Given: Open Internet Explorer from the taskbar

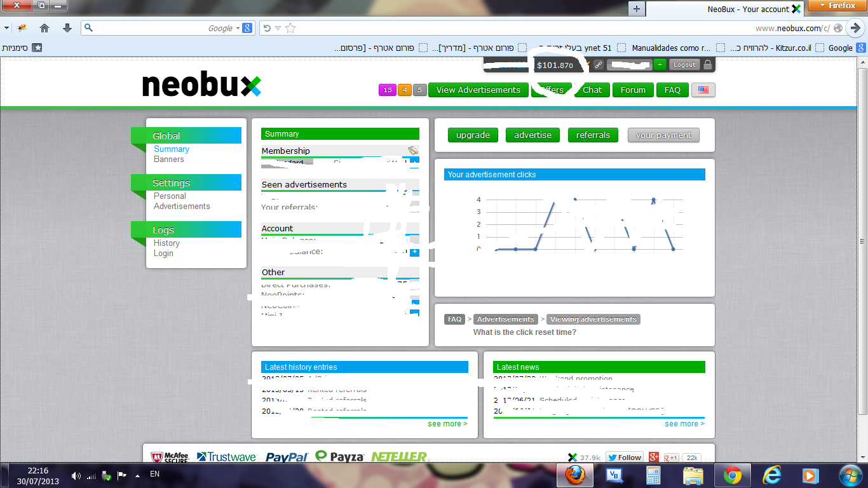Looking at the screenshot, I should (771, 475).
